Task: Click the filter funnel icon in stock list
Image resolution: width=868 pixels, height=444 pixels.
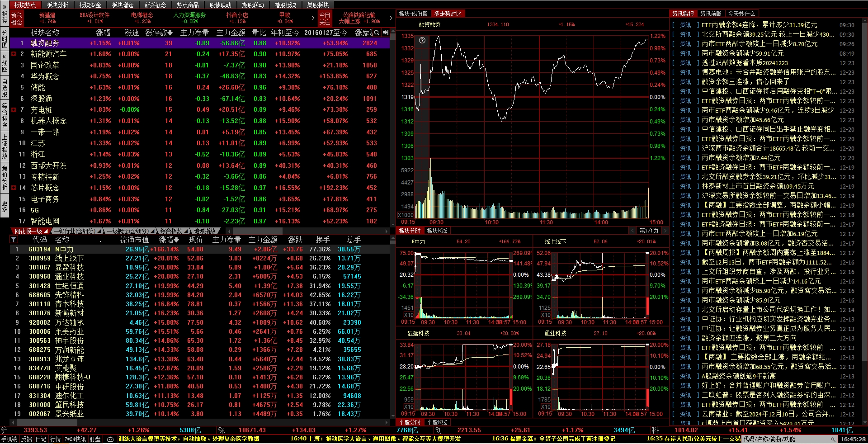Action: point(14,240)
